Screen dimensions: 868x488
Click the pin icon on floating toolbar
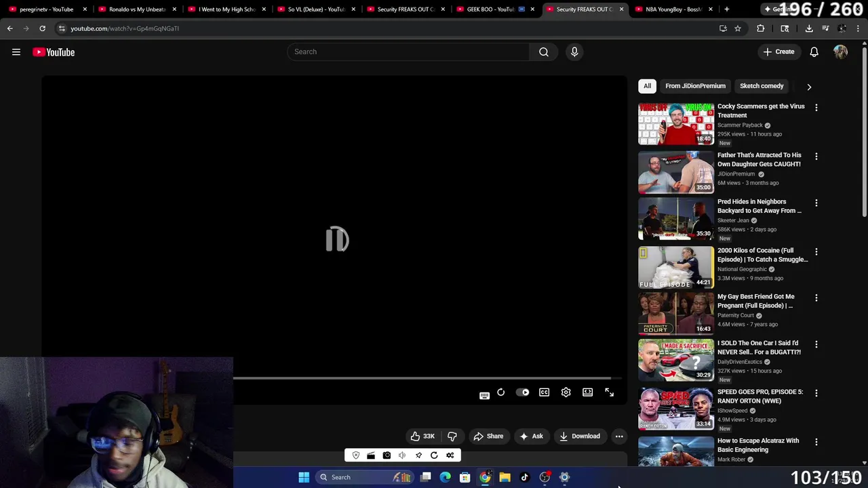pos(418,455)
